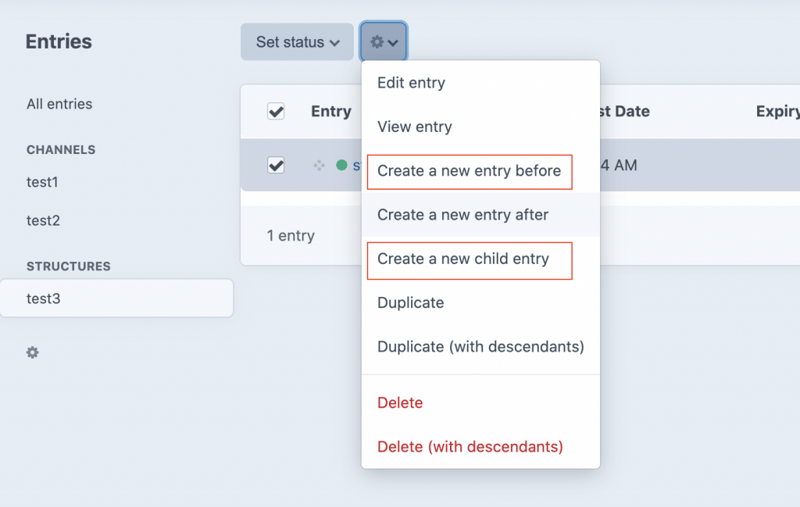Select Delete (with descendants) option
Image resolution: width=800 pixels, height=507 pixels.
[470, 447]
